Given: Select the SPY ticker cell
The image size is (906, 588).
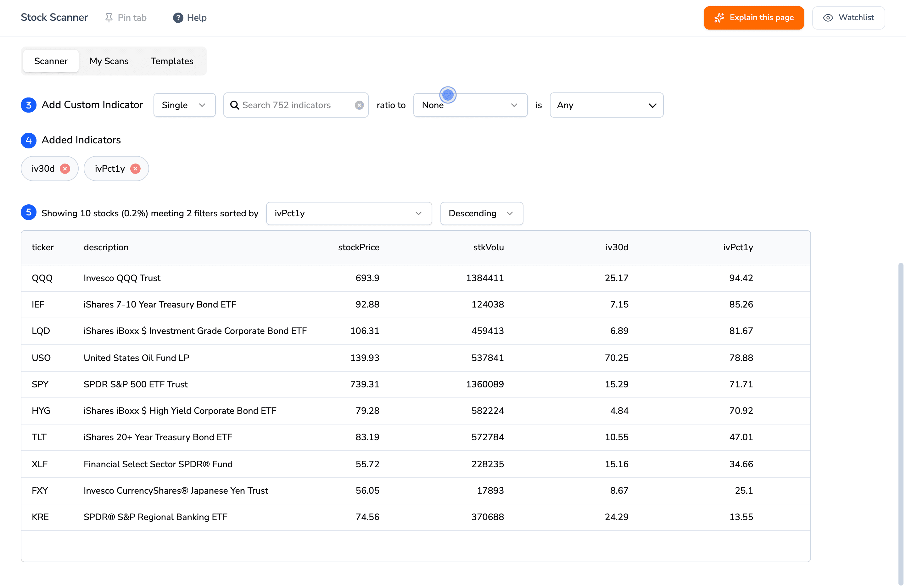Looking at the screenshot, I should click(40, 384).
